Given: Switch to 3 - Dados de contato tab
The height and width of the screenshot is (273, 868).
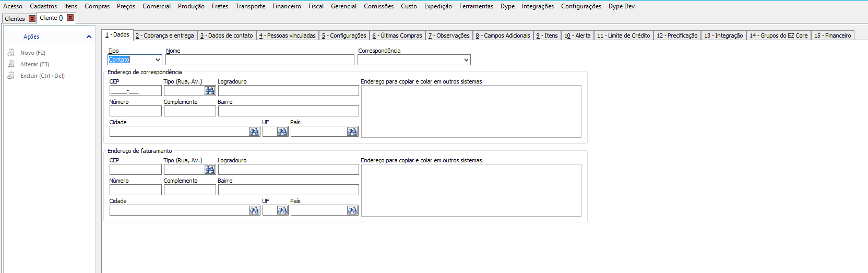Looking at the screenshot, I should (x=227, y=35).
